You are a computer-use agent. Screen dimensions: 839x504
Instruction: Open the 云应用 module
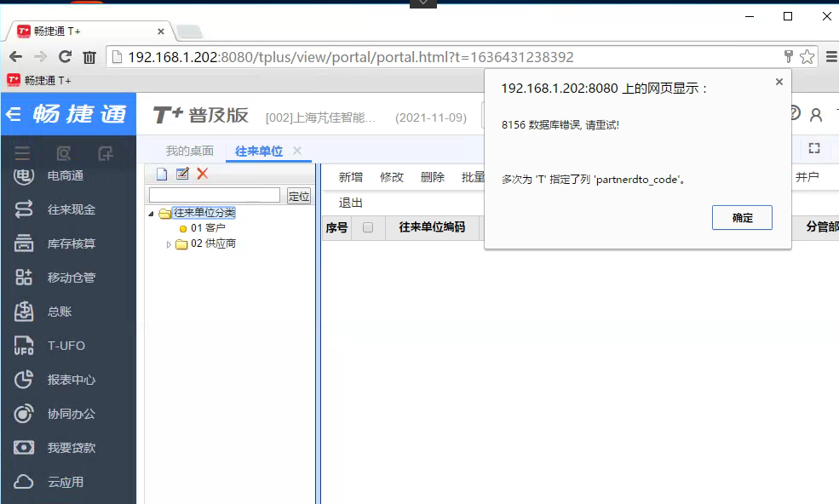point(66,482)
